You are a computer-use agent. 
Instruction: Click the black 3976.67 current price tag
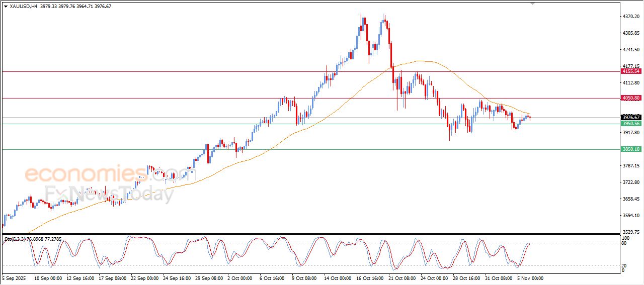click(630, 117)
